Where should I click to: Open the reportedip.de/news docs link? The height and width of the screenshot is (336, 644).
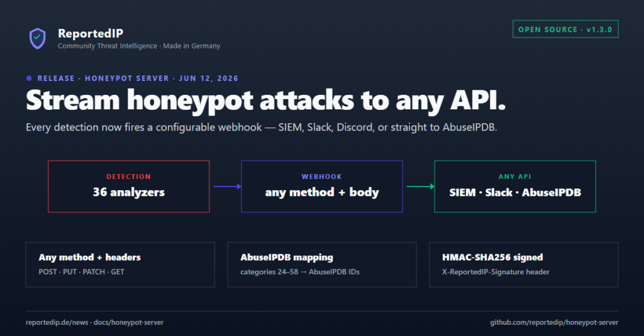tap(94, 322)
